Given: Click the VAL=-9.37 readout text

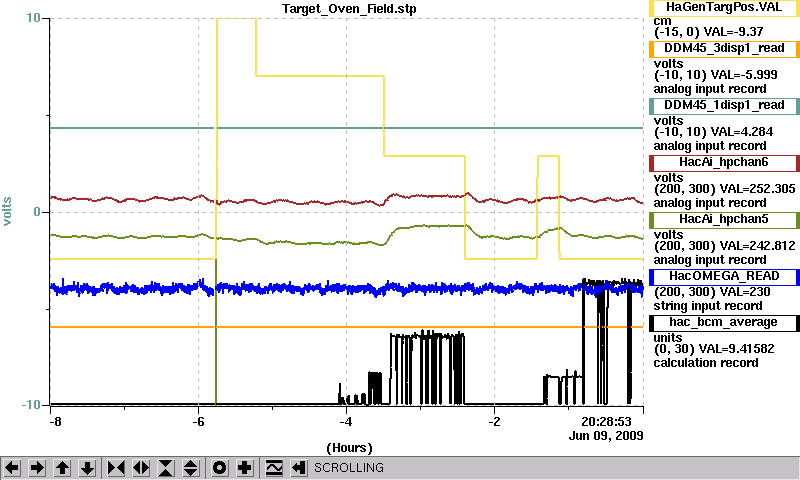Looking at the screenshot, I should coord(733,32).
